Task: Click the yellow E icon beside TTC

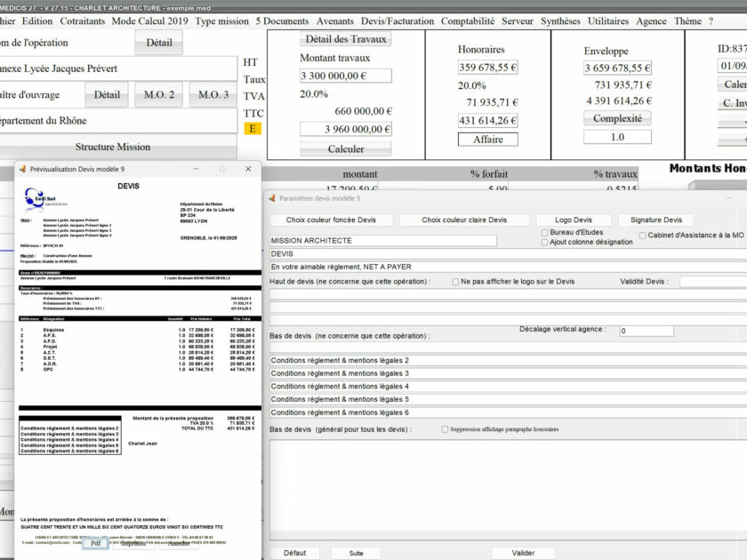Action: 252,128
